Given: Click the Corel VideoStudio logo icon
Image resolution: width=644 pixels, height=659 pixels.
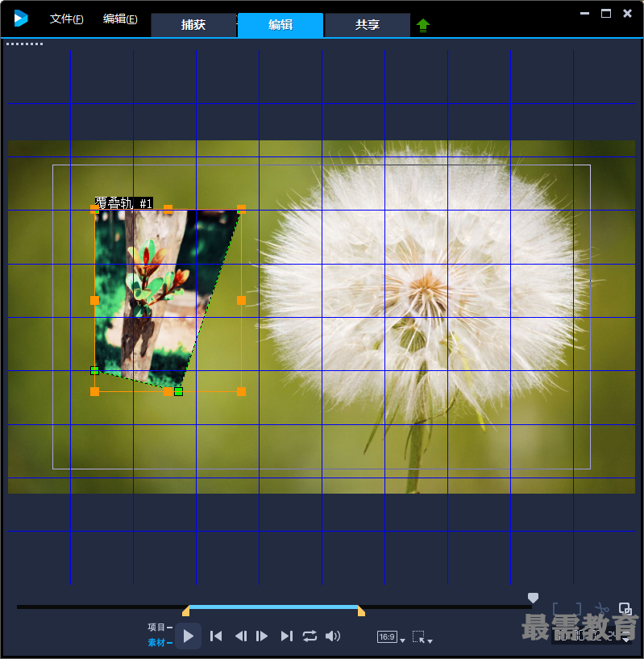Looking at the screenshot, I should 20,19.
